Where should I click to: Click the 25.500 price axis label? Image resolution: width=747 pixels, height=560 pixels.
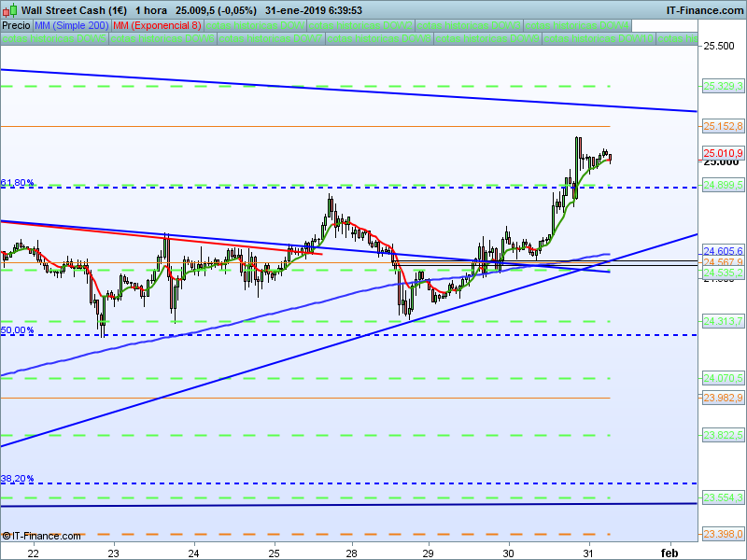click(x=719, y=46)
